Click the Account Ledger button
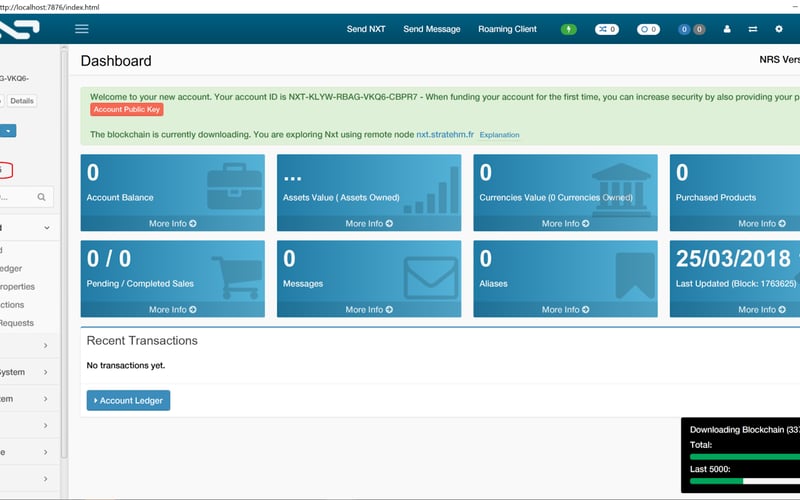Screen dimensions: 800x500 128,401
